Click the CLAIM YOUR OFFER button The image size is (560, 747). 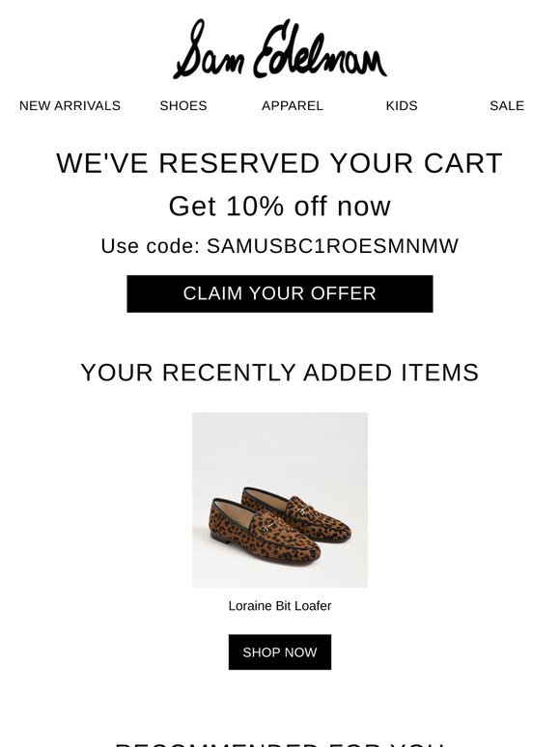click(x=280, y=294)
